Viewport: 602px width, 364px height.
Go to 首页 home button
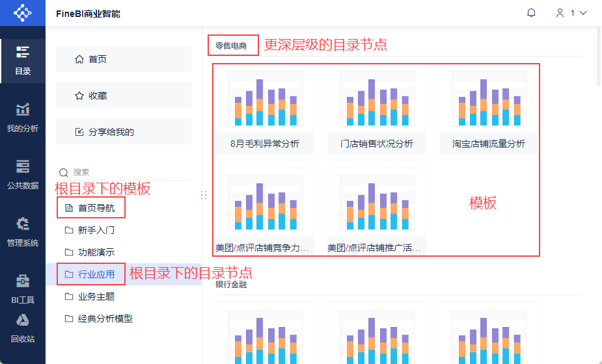[x=124, y=59]
